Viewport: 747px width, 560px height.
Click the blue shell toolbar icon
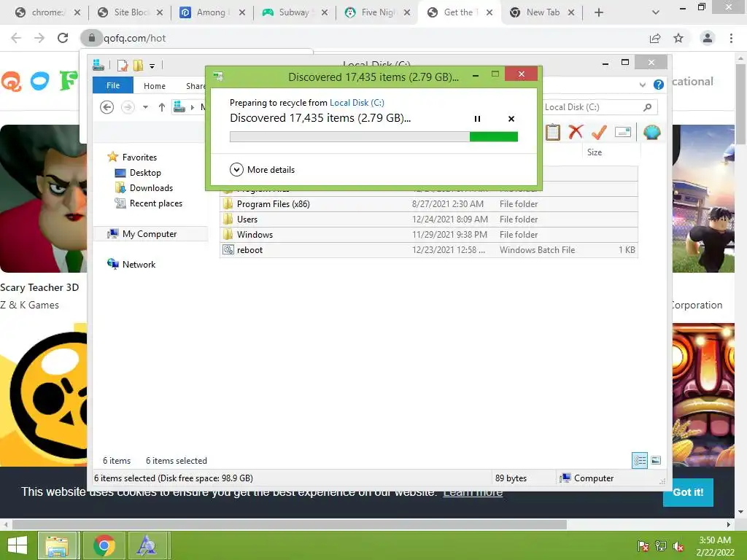coord(651,132)
